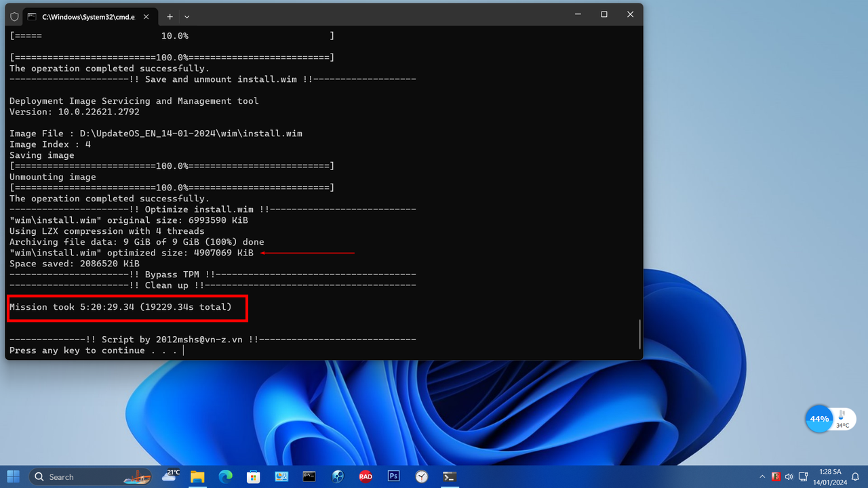This screenshot has width=868, height=488.
Task: Open File Explorer from the taskbar
Action: click(197, 476)
